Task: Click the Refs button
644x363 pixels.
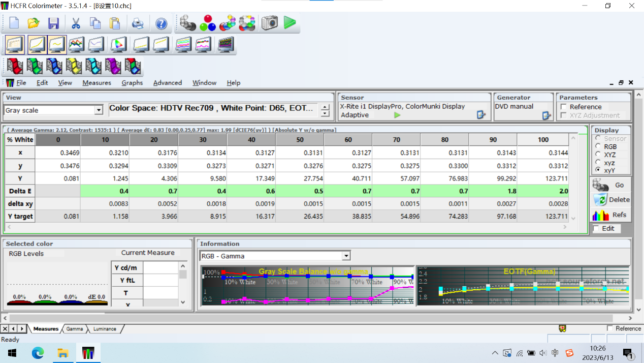Action: [611, 215]
